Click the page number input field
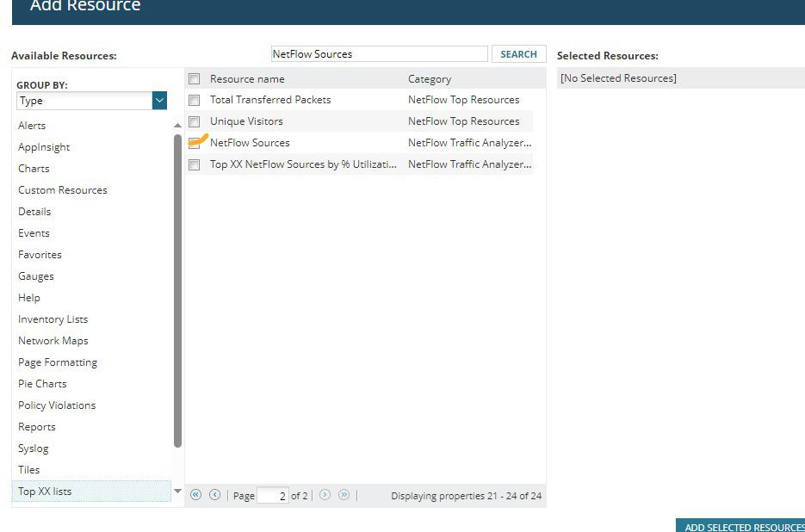The height and width of the screenshot is (532, 805). coord(273,496)
